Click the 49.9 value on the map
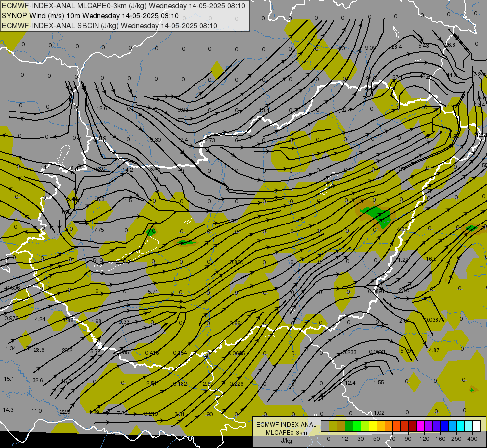This screenshot has height=448, width=487. pos(101,139)
